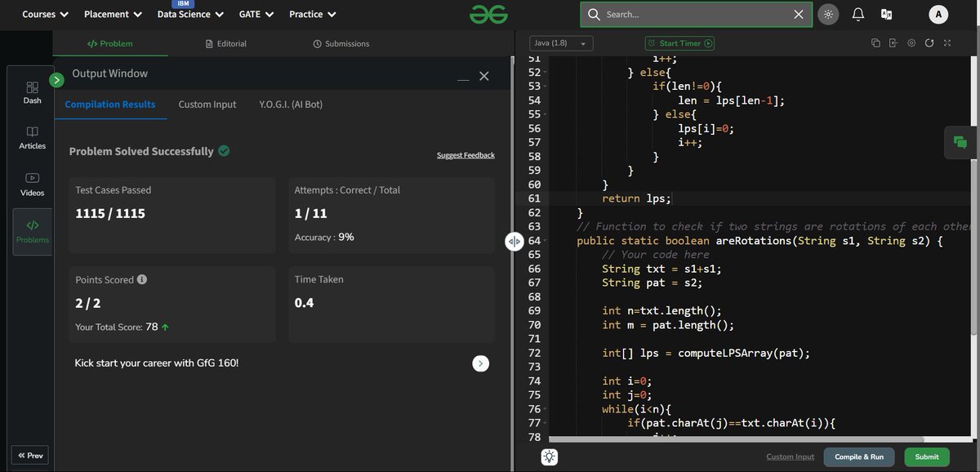Enter fullscreen editor mode icon
The image size is (980, 472).
point(947,43)
